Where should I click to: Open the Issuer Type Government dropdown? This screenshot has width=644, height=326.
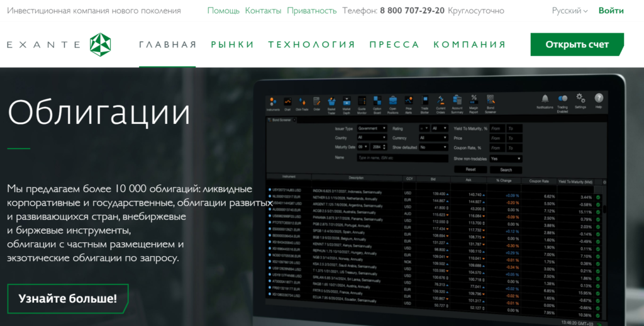tap(372, 128)
